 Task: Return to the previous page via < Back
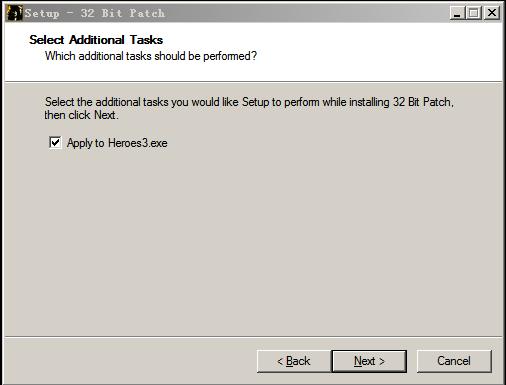click(294, 361)
